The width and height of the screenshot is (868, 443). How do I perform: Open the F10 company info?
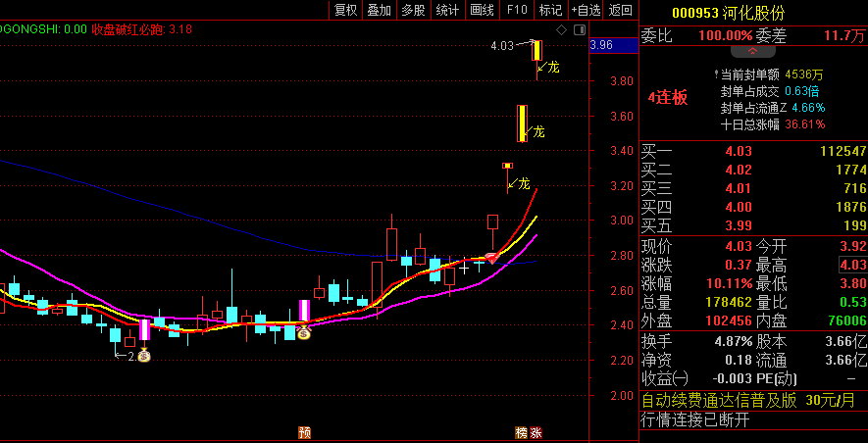(517, 10)
